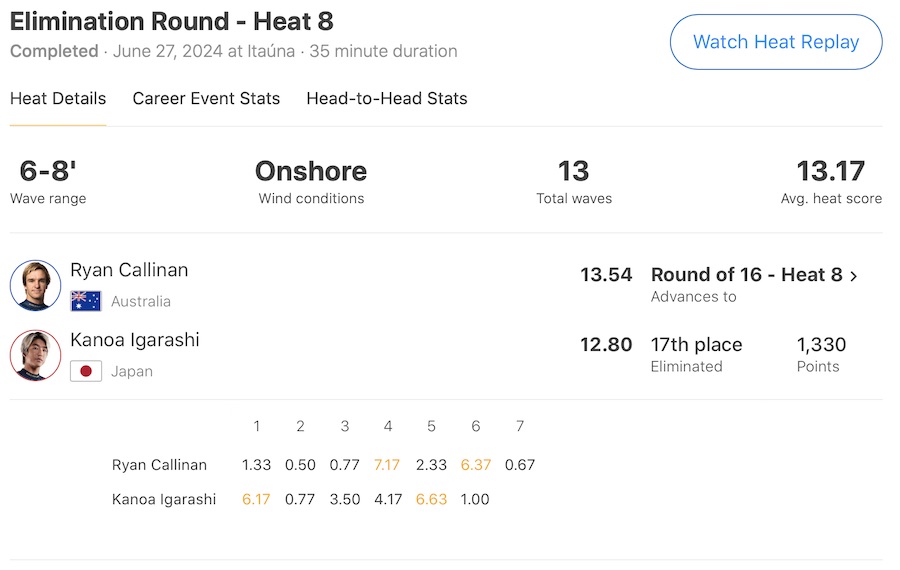Select the Heat Details tab

tap(58, 99)
